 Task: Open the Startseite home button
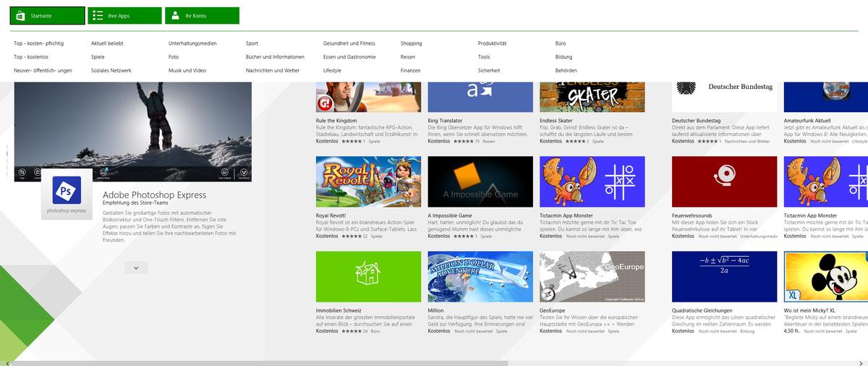[46, 16]
